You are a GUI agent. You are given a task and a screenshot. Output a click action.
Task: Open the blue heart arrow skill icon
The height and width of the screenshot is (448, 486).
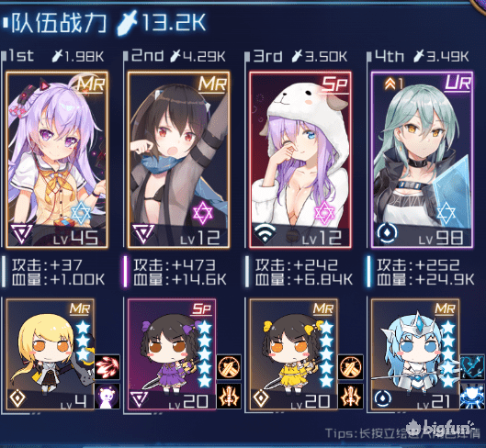point(472,367)
